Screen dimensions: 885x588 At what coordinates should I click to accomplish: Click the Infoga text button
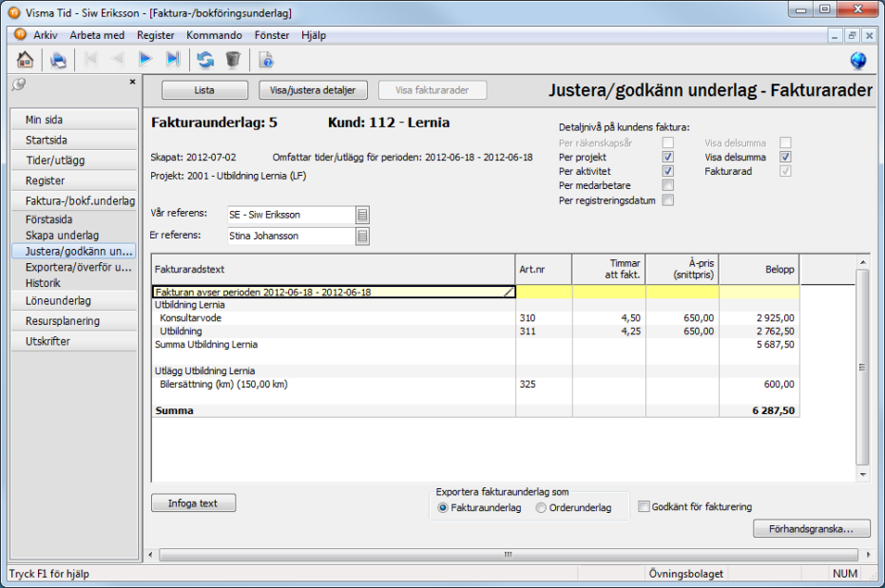click(193, 503)
